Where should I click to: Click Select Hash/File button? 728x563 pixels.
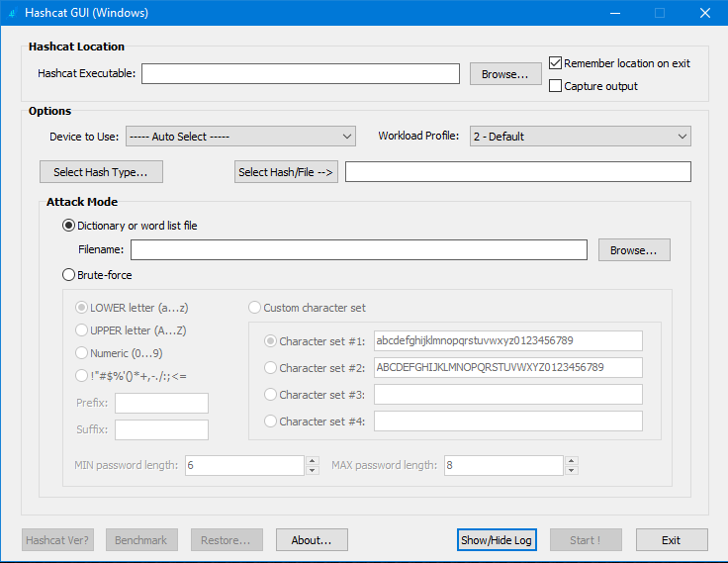coord(286,172)
